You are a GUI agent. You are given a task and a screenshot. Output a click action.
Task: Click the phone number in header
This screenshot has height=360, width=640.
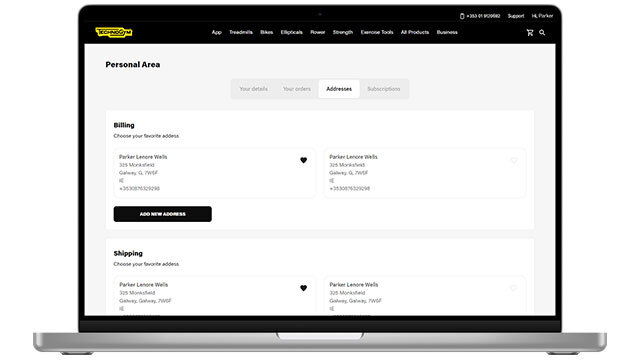coord(483,16)
